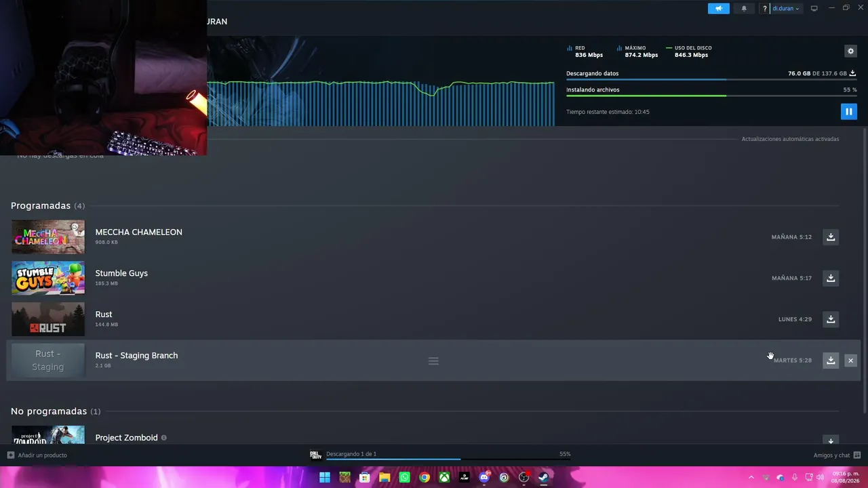The width and height of the screenshot is (868, 488).
Task: Click the Instalando archivos progress bar
Action: point(711,96)
